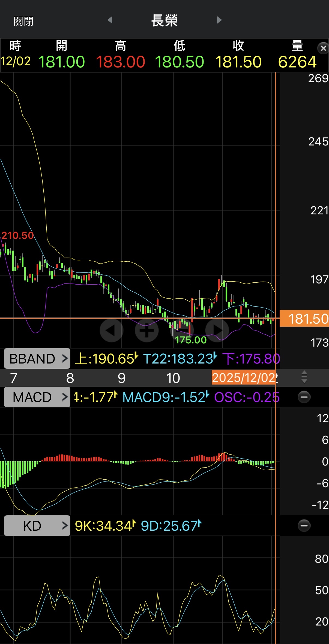Tap the lower band value 下:175.80
This screenshot has height=644, width=329.
tap(251, 359)
